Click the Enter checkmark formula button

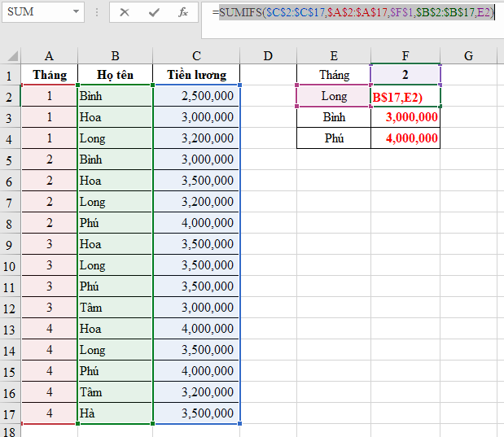[x=154, y=12]
